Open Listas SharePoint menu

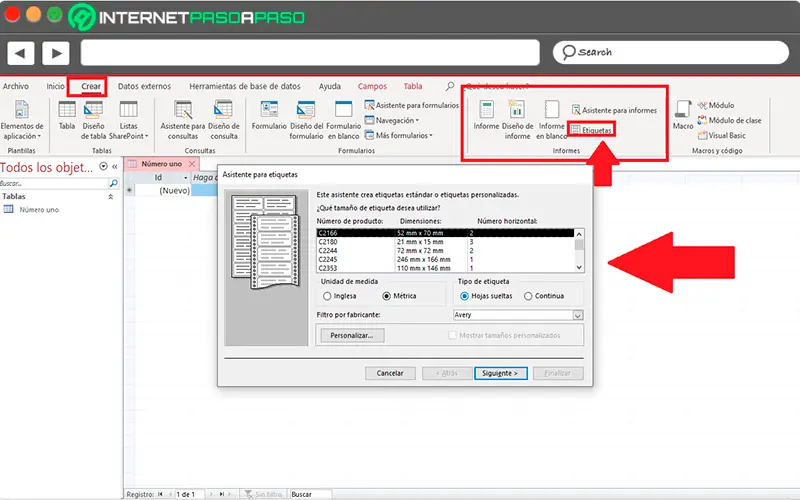tap(129, 120)
